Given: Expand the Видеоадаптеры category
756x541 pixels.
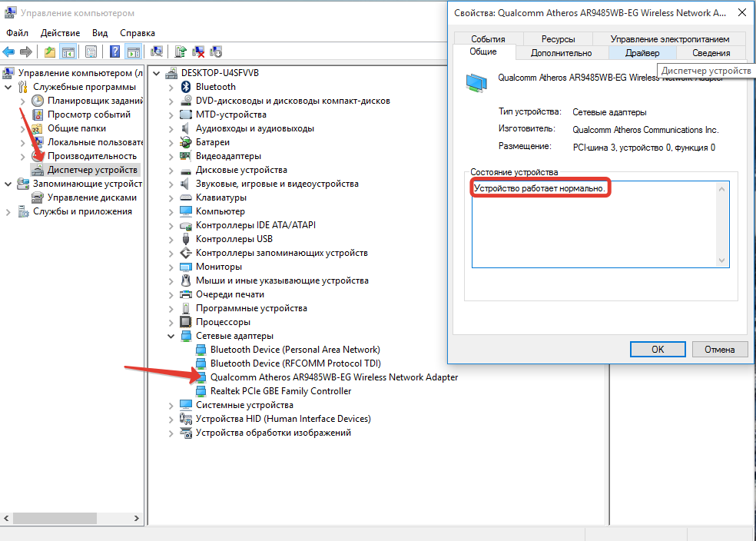Looking at the screenshot, I should pos(171,156).
